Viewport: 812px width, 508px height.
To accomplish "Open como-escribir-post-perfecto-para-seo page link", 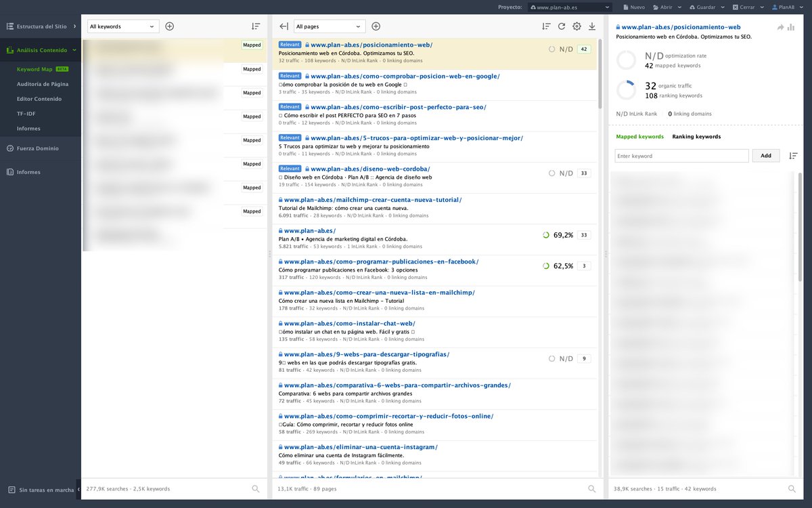I will tap(399, 107).
